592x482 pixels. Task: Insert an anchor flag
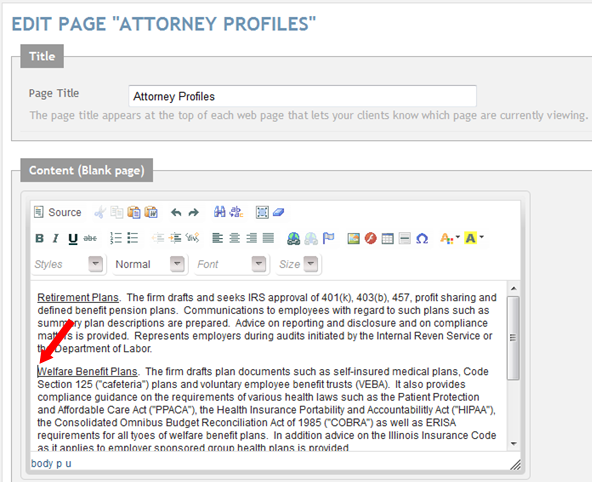(328, 238)
